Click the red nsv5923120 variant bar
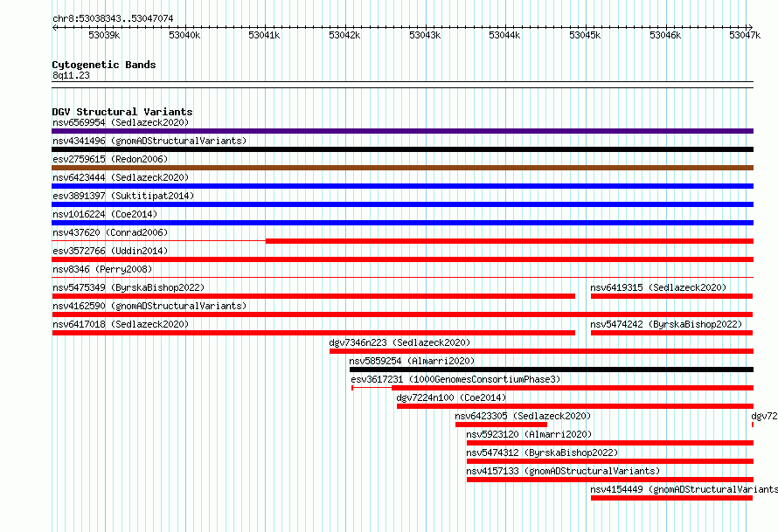 (x=610, y=443)
